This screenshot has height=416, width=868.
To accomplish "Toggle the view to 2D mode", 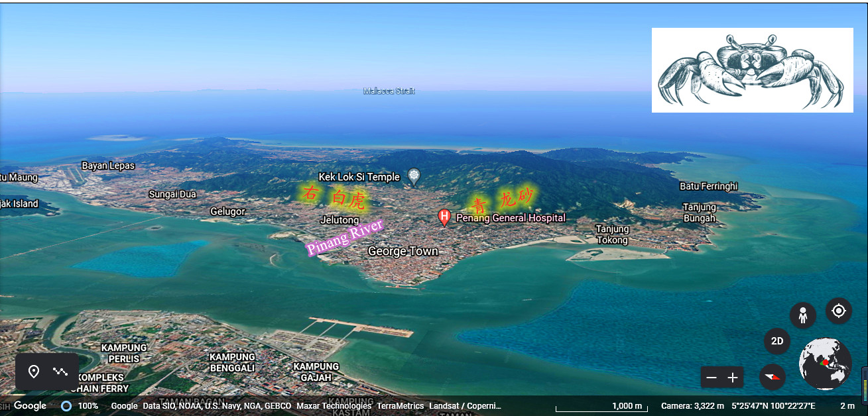I will 777,342.
